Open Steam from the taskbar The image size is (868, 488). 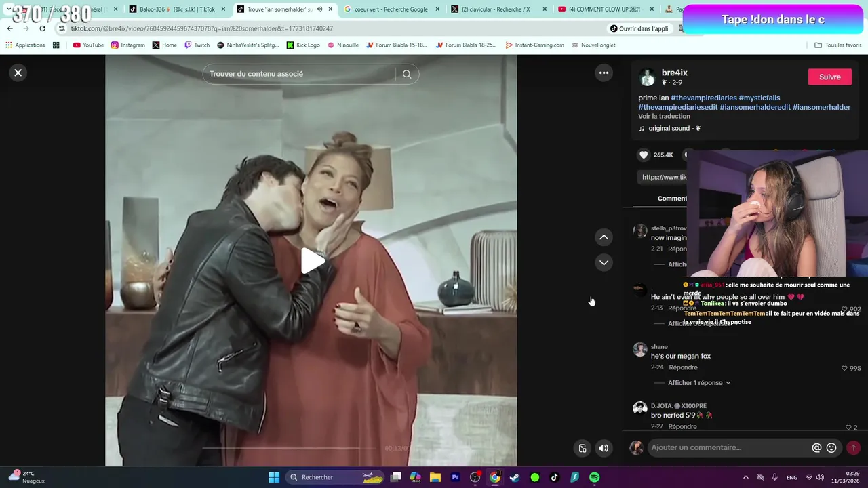click(x=515, y=477)
